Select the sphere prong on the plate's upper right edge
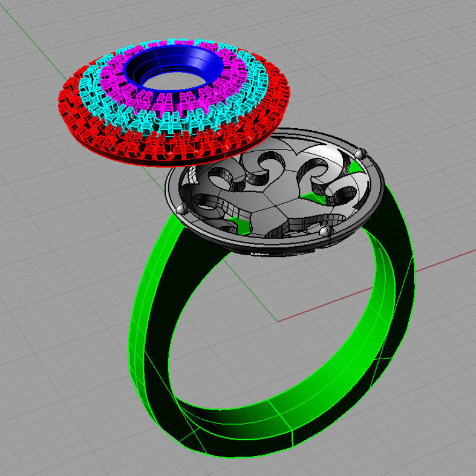 [x=360, y=153]
